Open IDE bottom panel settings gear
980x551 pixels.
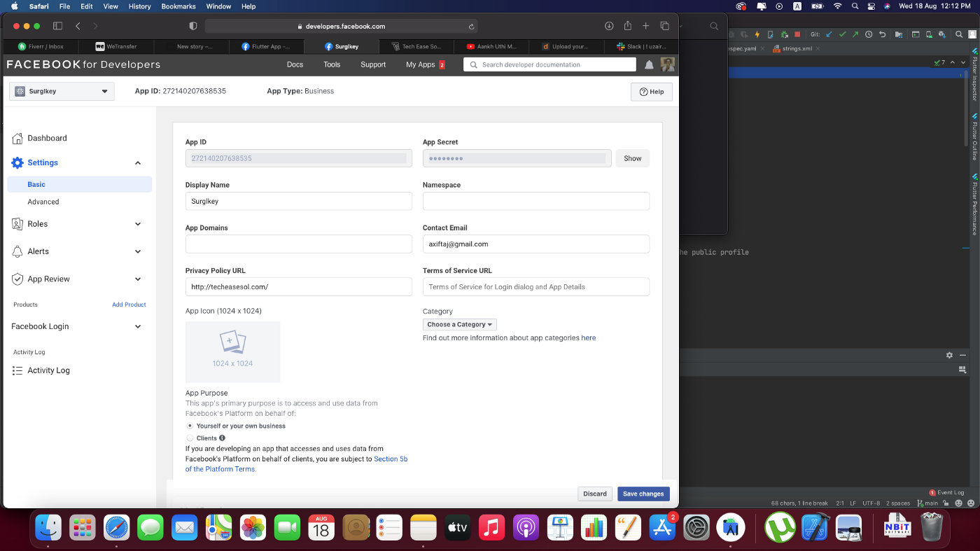[949, 356]
